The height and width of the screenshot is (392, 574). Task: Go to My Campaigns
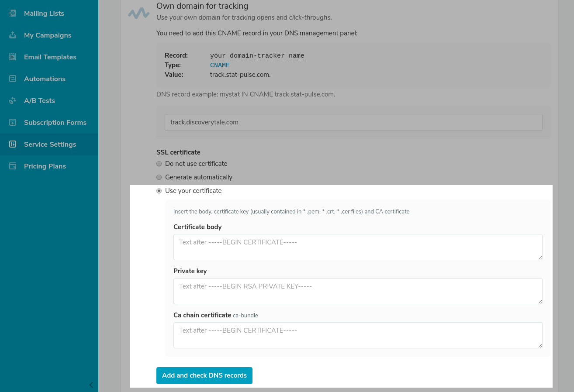coord(49,35)
